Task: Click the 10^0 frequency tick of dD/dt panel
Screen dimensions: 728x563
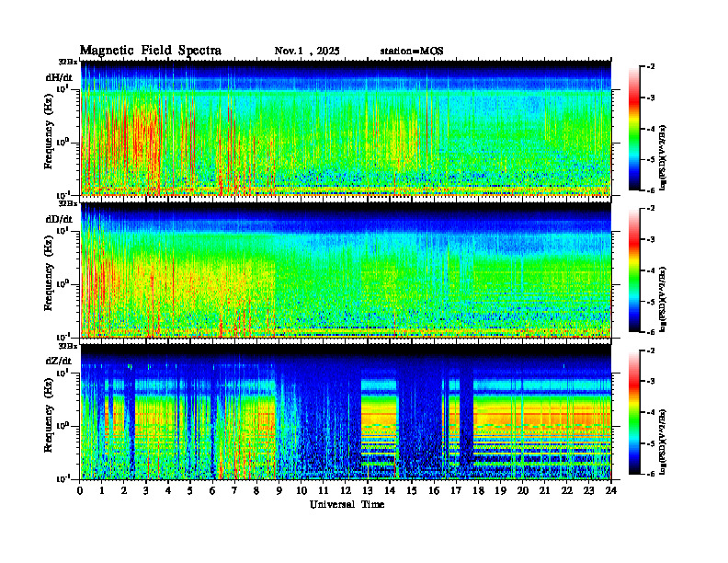Action: pyautogui.click(x=63, y=283)
